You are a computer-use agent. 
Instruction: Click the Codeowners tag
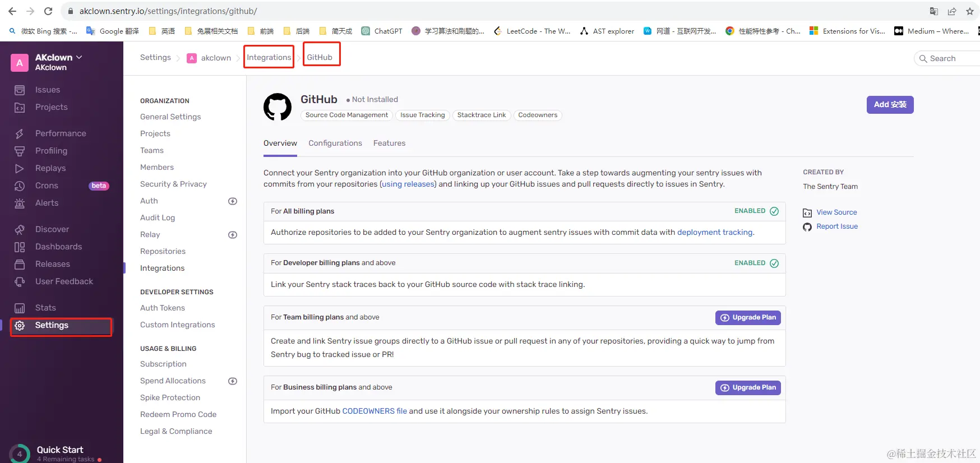538,115
